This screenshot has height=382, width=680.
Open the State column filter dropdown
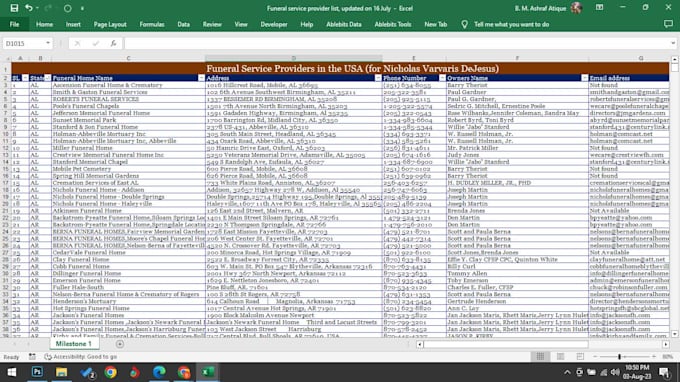click(x=47, y=78)
